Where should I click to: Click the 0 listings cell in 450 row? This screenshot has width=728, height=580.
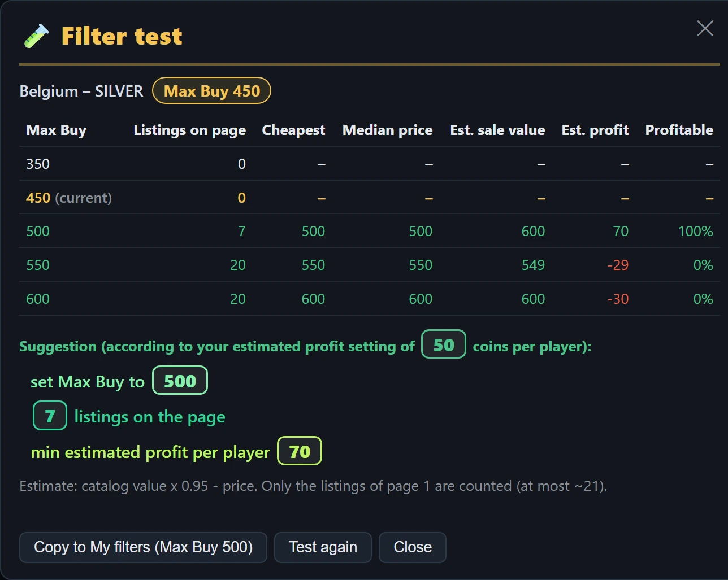tap(241, 198)
